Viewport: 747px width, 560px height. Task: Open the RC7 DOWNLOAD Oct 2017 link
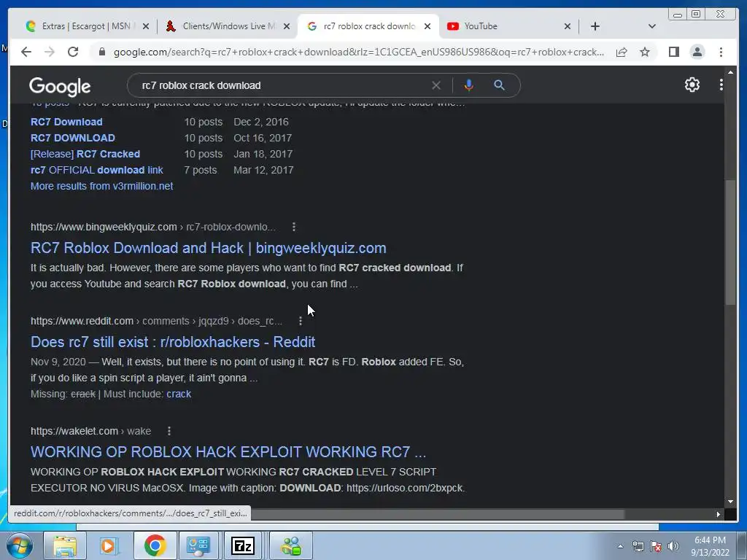click(x=72, y=138)
